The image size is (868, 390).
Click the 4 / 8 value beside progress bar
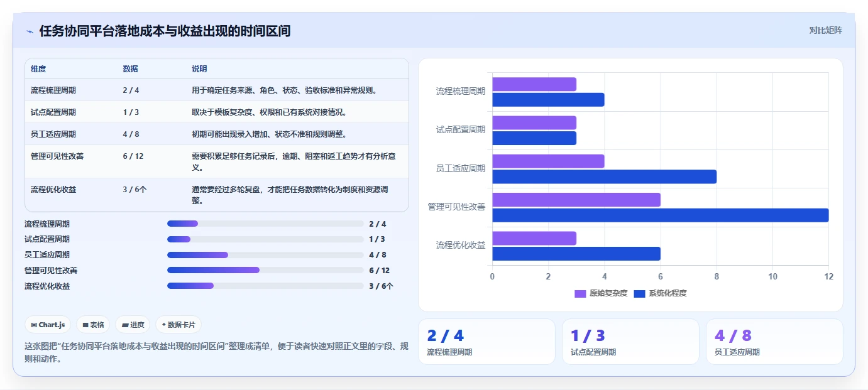[378, 255]
